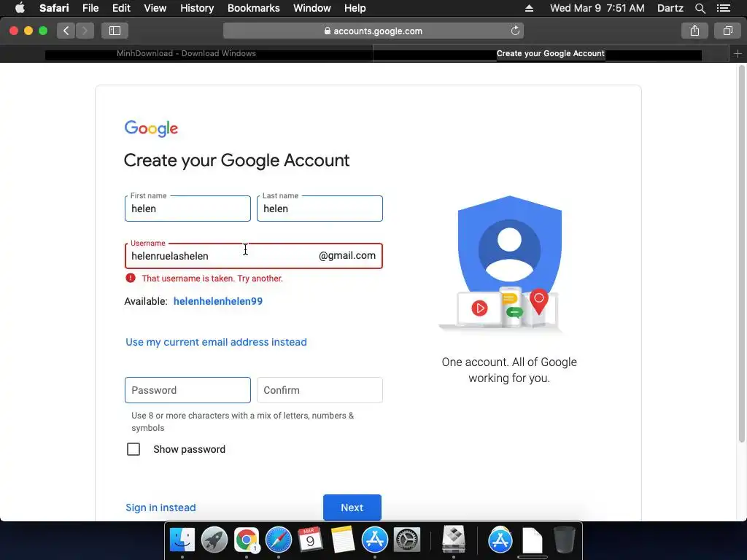Click Safari's forward navigation arrow
Screen dimensions: 747x560
(x=85, y=31)
